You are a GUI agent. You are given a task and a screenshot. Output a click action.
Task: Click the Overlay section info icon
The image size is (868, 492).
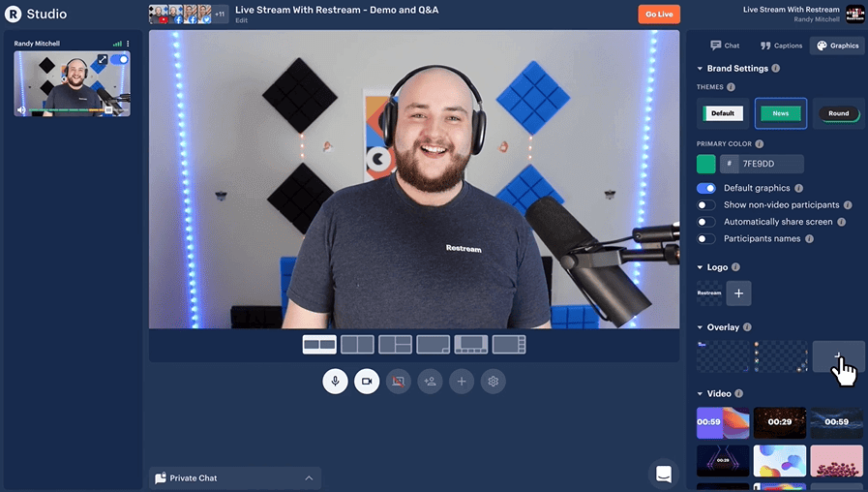tap(747, 327)
